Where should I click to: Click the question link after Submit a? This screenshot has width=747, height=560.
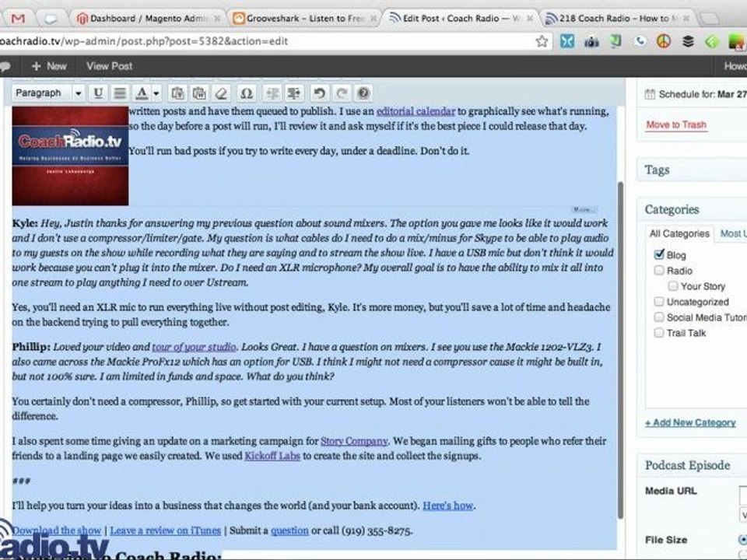pos(289,530)
